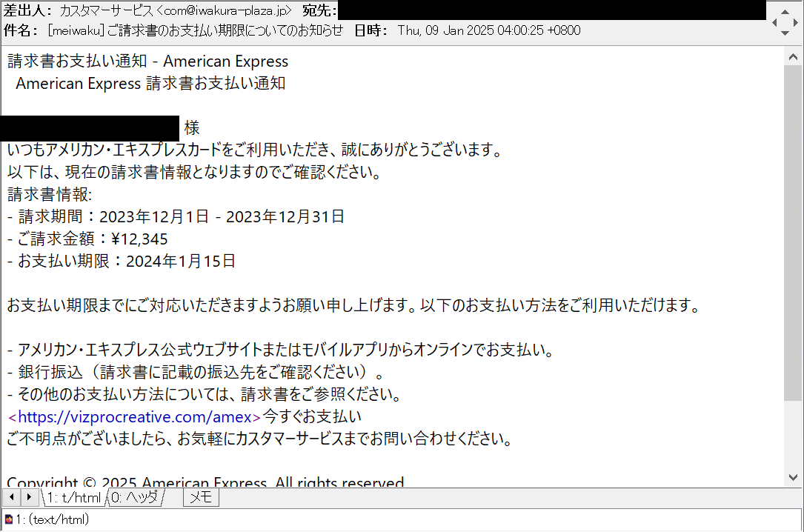
Task: Click the tab scroll right arrow
Action: pyautogui.click(x=29, y=497)
